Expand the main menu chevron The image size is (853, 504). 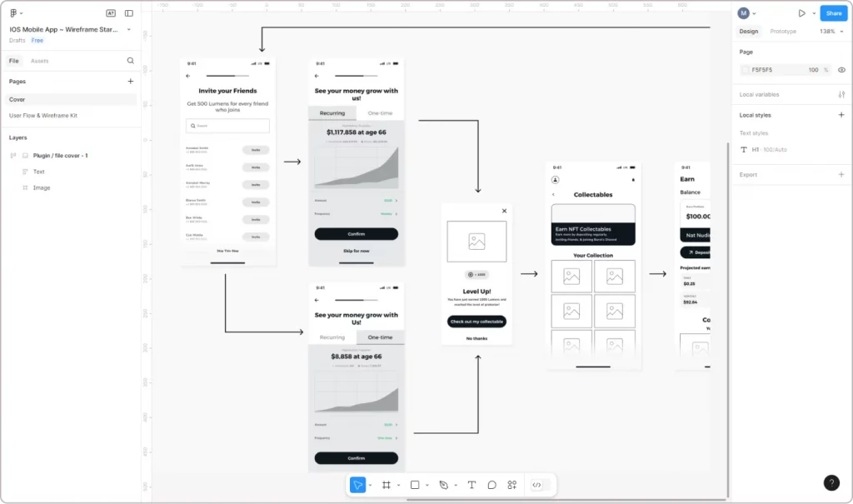click(x=21, y=13)
